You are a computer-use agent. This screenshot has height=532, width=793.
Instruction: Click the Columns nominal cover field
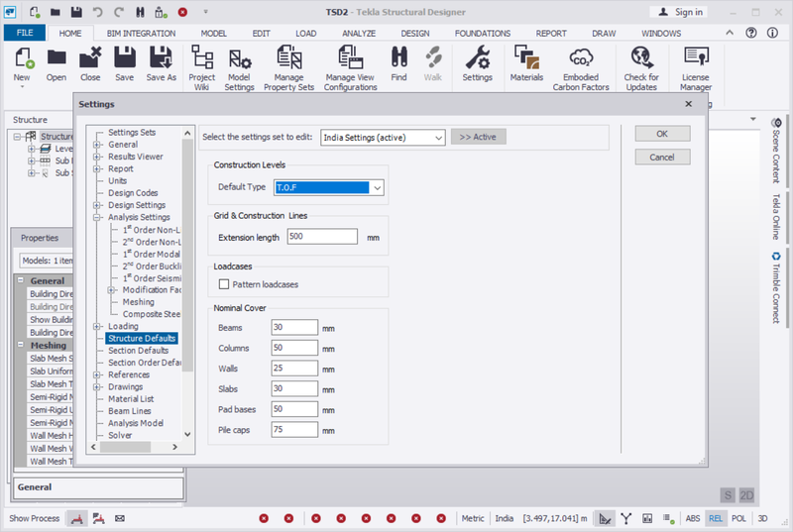[294, 348]
